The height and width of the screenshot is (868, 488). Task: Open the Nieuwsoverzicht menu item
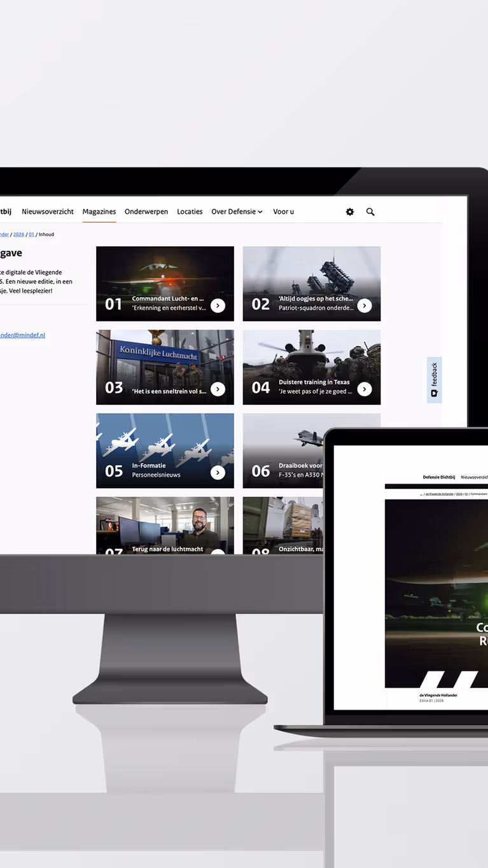point(48,212)
